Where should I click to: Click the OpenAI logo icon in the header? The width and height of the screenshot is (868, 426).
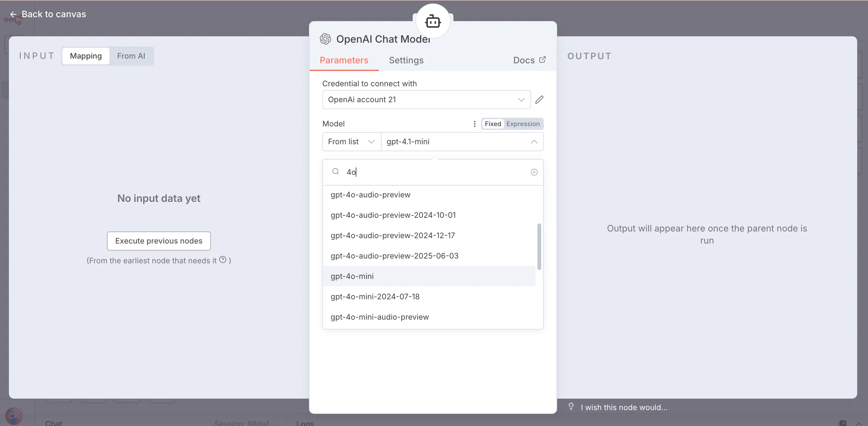click(x=325, y=39)
